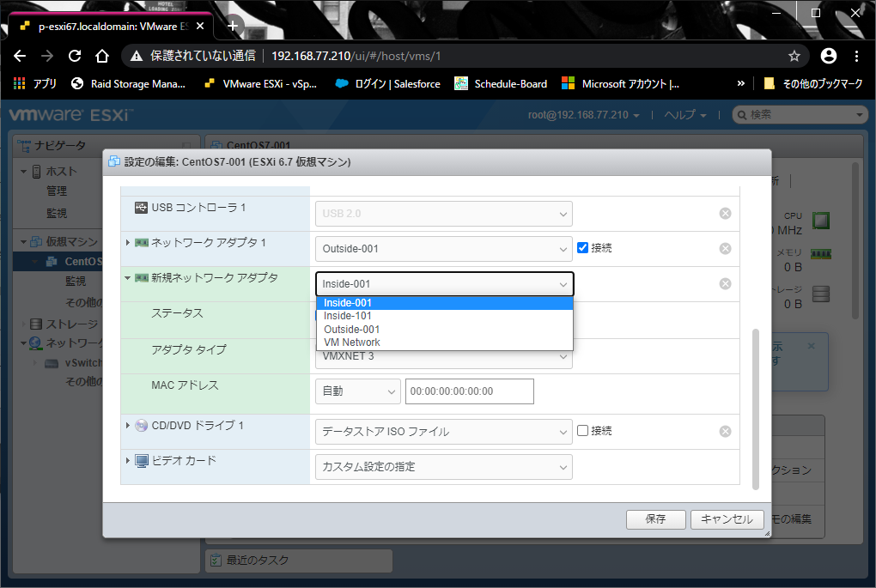Click the video card monitor icon
The width and height of the screenshot is (876, 588).
pyautogui.click(x=142, y=461)
